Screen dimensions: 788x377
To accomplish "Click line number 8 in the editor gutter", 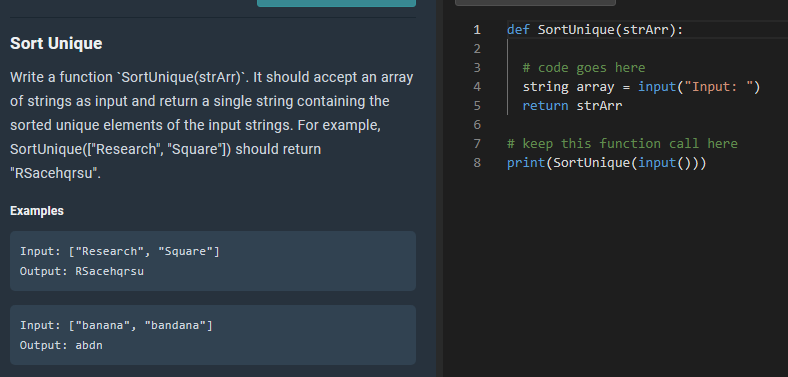I will tap(476, 163).
